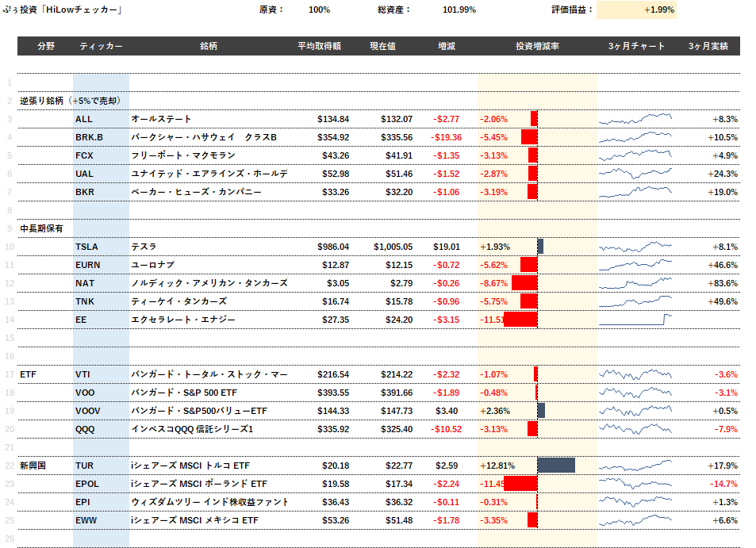
Task: Click the 分野 column header
Action: [46, 46]
